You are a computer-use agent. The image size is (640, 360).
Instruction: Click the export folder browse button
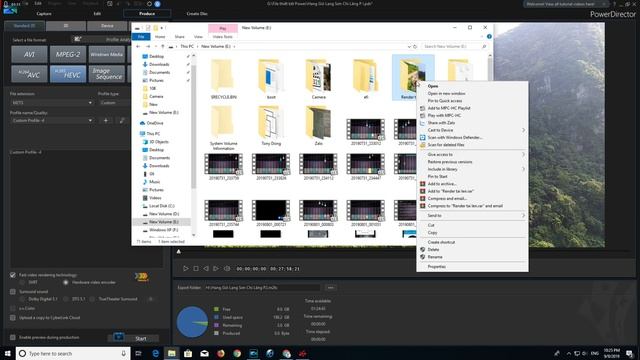(x=331, y=288)
